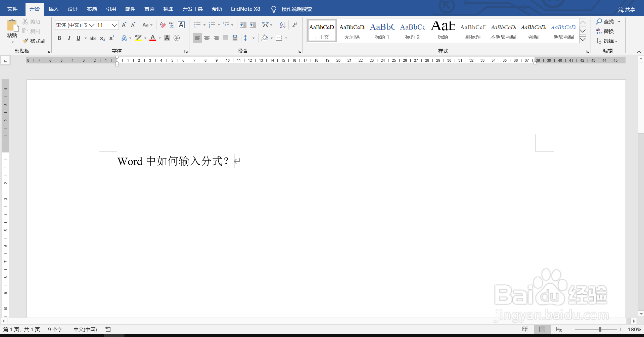Switch to the 设计 (Design) tab
The height and width of the screenshot is (337, 644).
pyautogui.click(x=73, y=9)
